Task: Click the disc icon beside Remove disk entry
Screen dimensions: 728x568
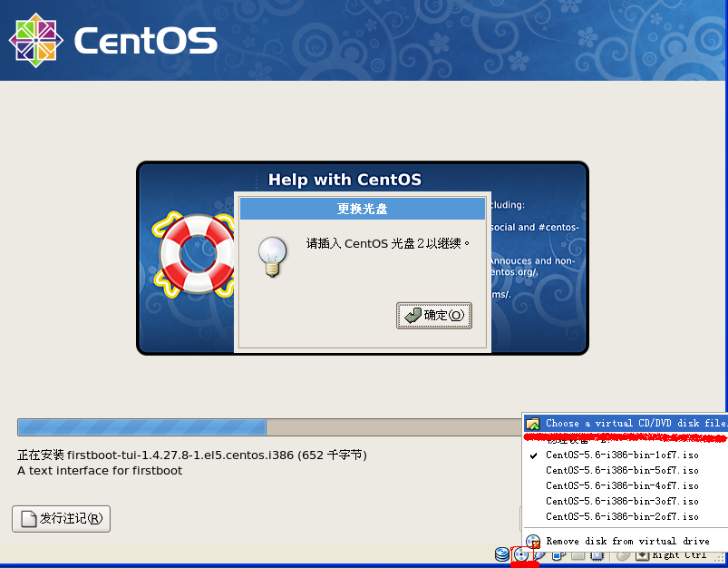Action: click(x=533, y=542)
